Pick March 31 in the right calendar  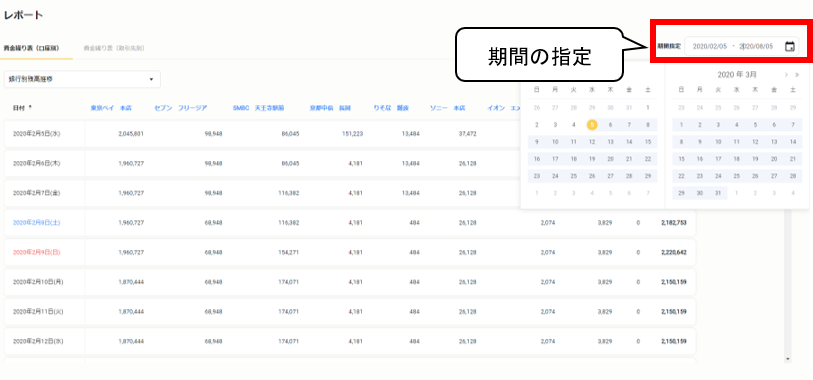[x=718, y=193]
